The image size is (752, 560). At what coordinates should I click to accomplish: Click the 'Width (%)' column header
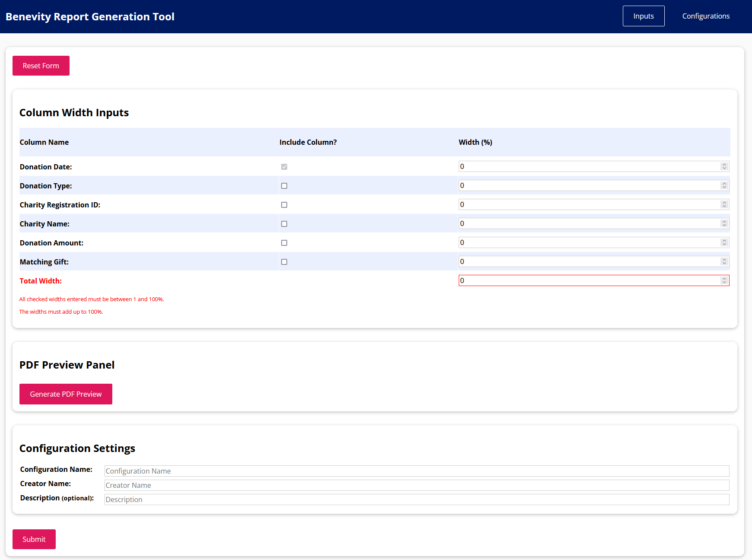point(475,142)
